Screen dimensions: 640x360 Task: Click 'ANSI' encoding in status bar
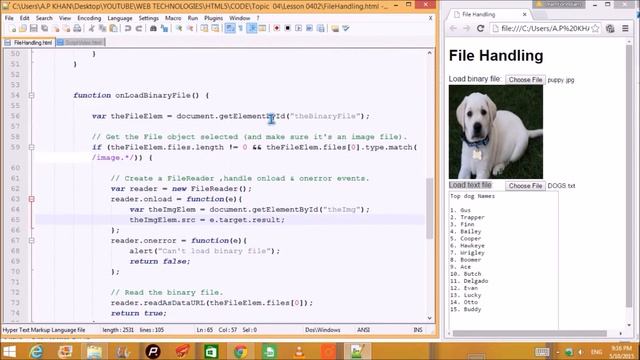point(363,330)
